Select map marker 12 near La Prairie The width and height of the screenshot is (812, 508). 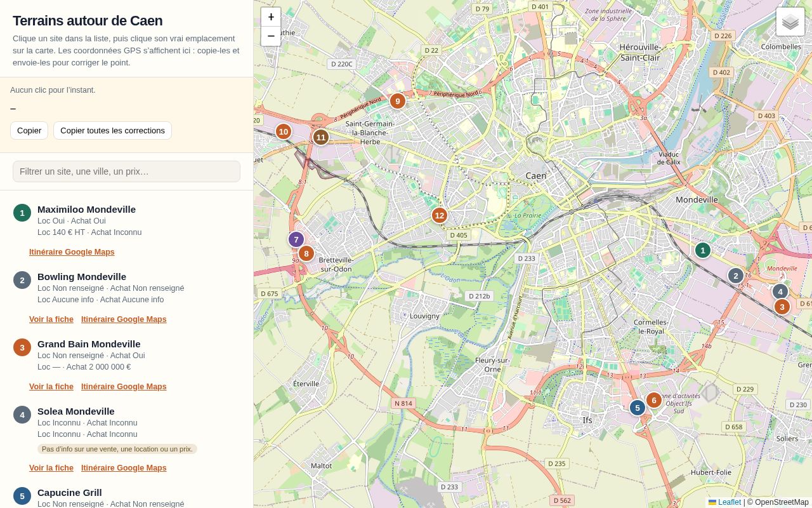pos(440,215)
